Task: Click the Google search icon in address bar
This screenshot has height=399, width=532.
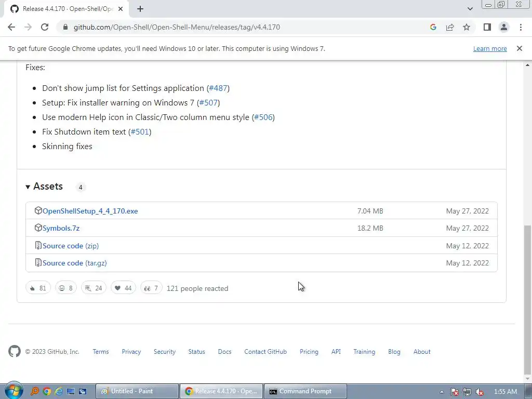Action: (433, 27)
